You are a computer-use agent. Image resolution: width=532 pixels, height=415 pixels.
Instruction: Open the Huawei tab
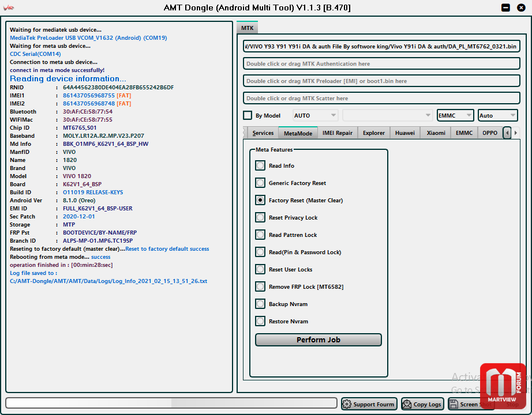click(x=404, y=133)
